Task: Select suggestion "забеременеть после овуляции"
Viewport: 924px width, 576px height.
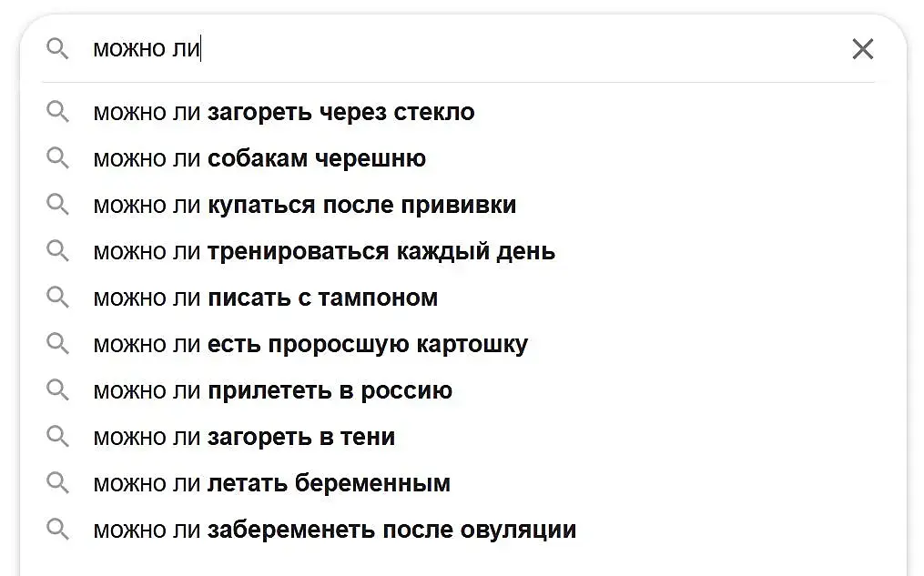Action: 335,530
